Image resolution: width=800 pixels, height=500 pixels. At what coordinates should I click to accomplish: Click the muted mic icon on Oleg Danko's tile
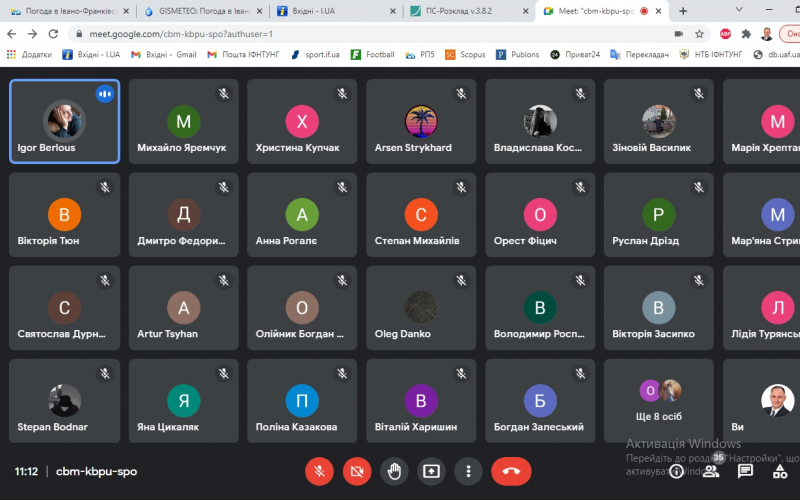[461, 280]
